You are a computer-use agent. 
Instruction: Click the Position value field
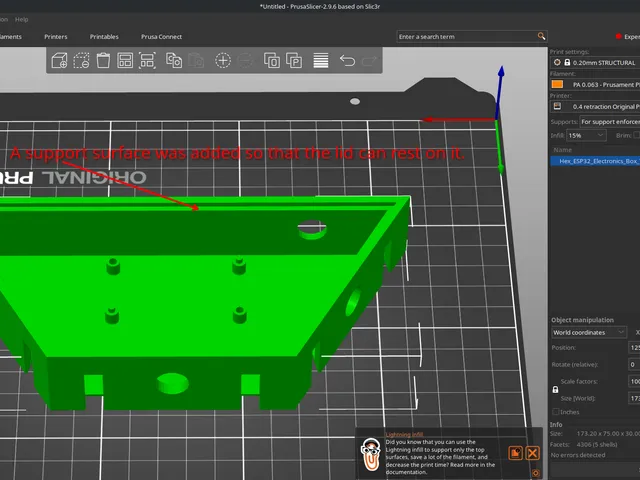point(634,347)
